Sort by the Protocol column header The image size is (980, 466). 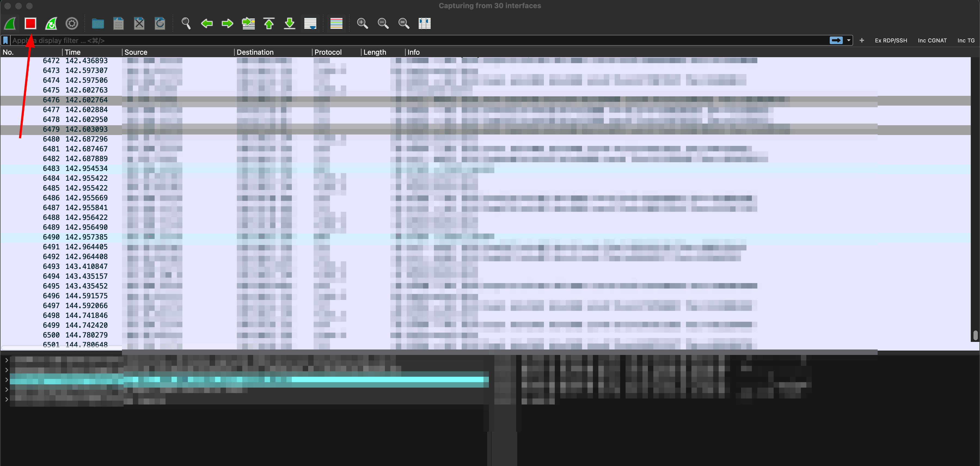(x=327, y=52)
